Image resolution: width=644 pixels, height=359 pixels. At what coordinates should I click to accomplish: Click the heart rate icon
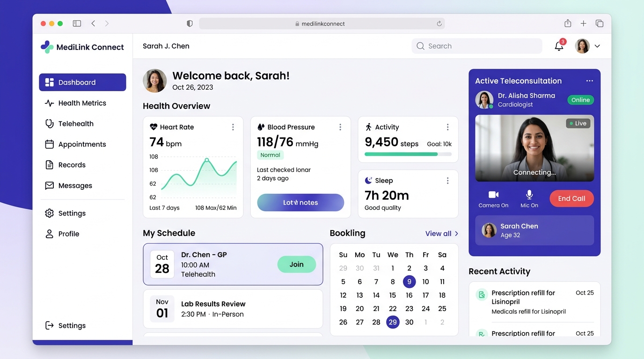click(x=154, y=127)
